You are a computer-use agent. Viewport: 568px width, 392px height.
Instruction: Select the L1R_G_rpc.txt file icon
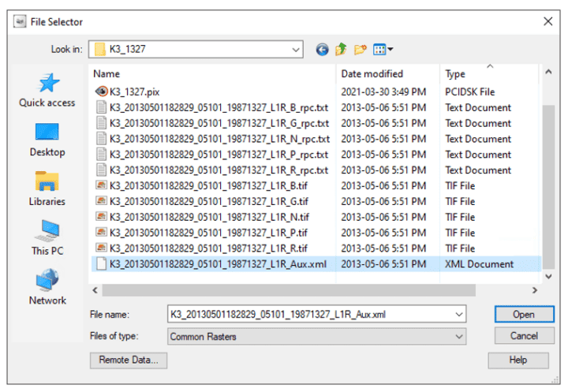tap(102, 123)
